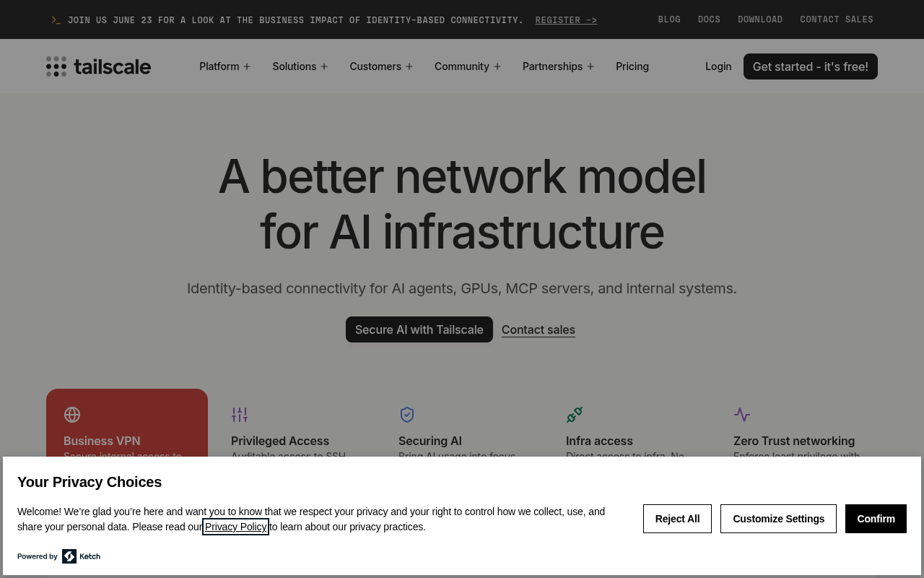Image resolution: width=924 pixels, height=578 pixels.
Task: Open the Pricing page
Action: pos(632,66)
